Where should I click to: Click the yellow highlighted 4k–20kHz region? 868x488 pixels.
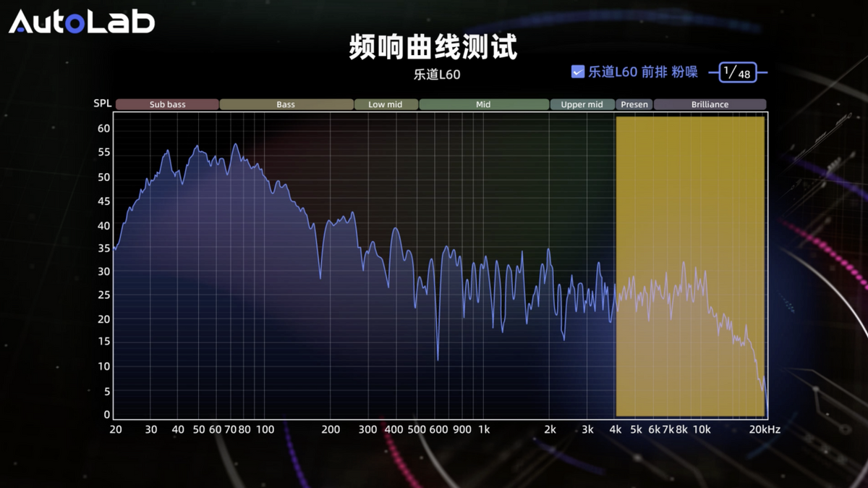click(x=690, y=266)
